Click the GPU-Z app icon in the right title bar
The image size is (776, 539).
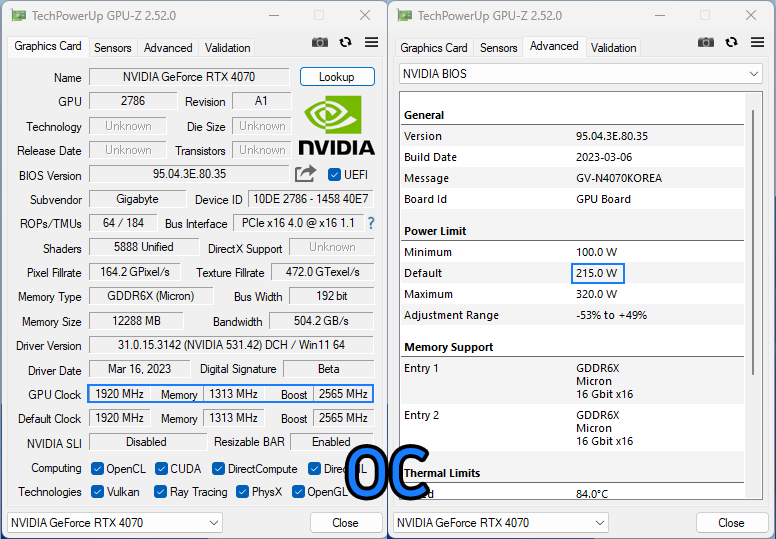(x=404, y=16)
